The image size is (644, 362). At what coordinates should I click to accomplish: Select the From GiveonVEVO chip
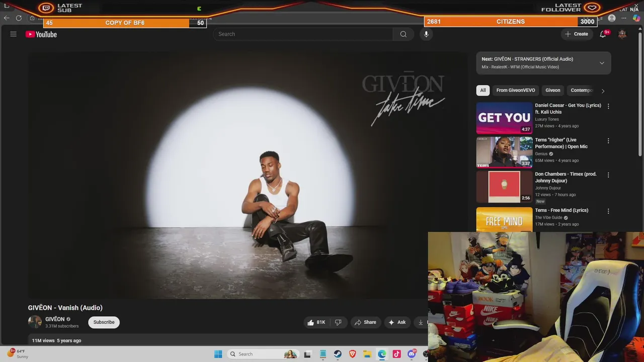516,90
